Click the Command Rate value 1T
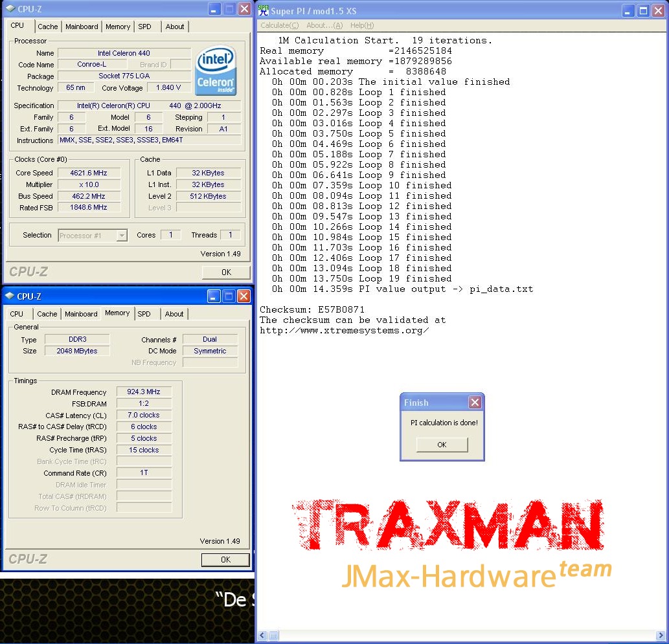 tap(144, 472)
